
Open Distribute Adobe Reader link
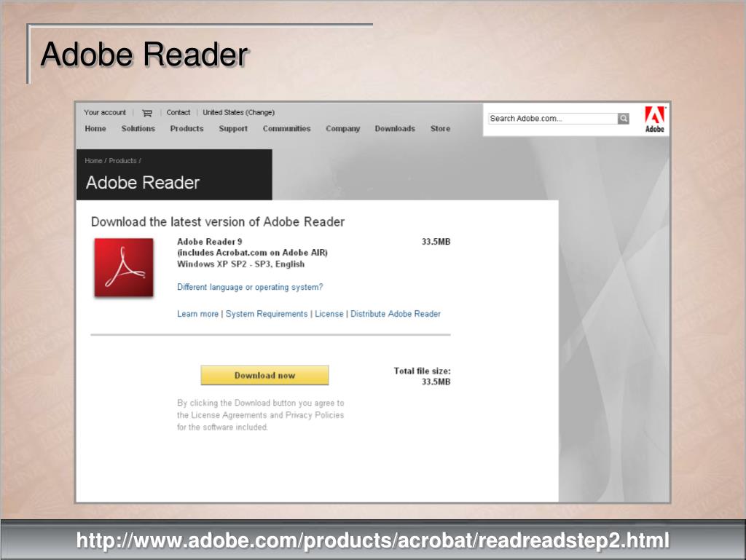click(396, 314)
